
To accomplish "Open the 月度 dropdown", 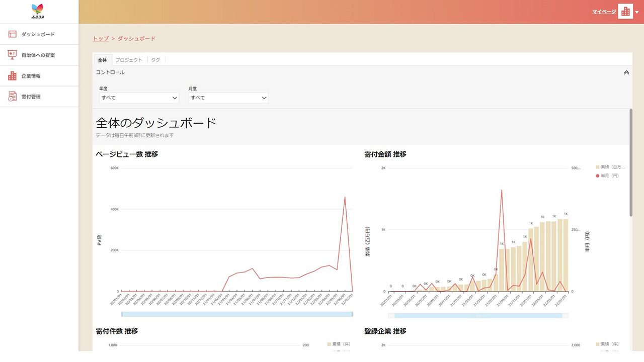I will 228,98.
